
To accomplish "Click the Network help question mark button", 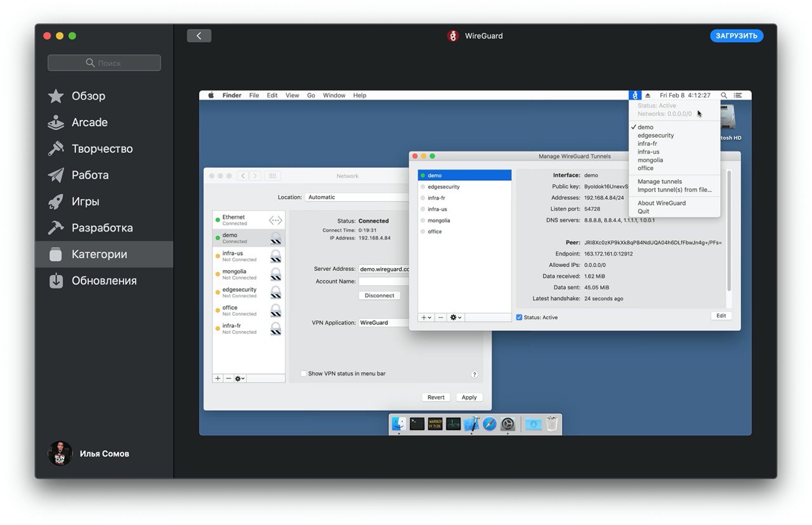I will click(x=475, y=375).
